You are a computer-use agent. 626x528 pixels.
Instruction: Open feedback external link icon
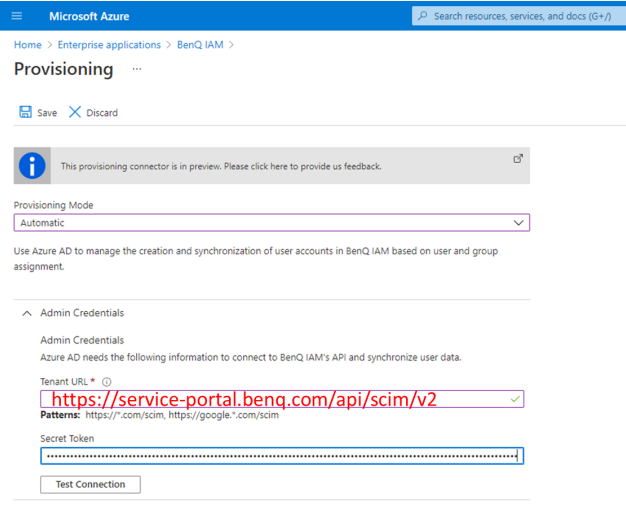click(x=518, y=159)
